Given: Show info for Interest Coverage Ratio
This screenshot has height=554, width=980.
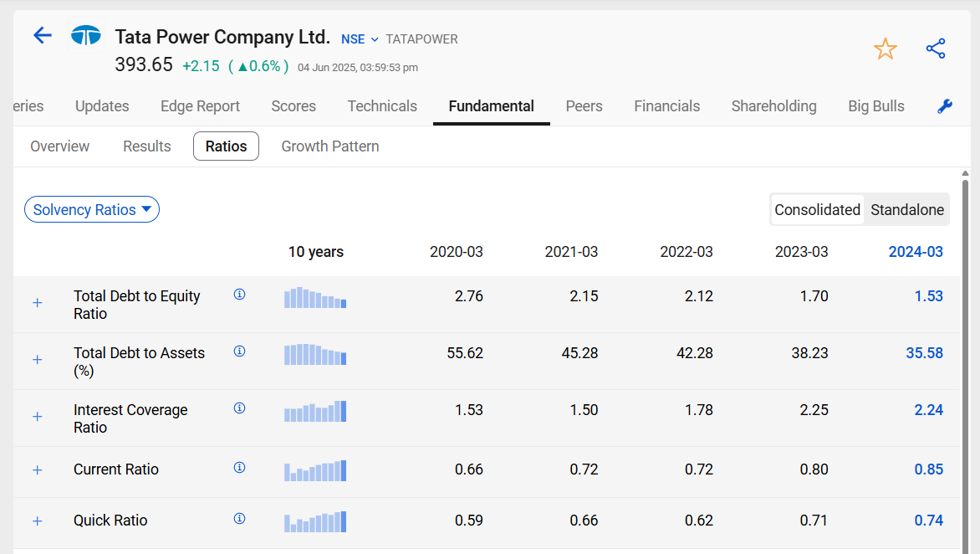Looking at the screenshot, I should point(239,408).
